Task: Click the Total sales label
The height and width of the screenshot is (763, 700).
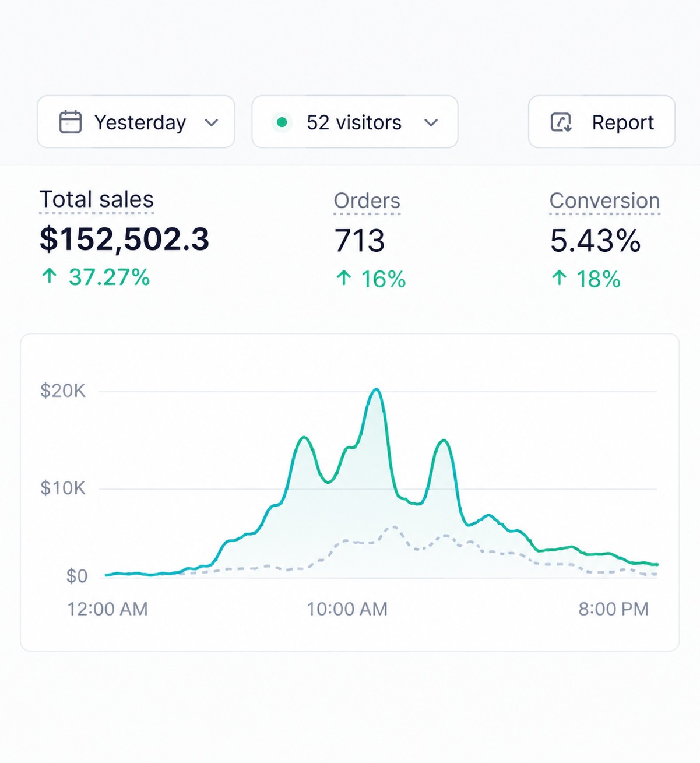Action: (x=97, y=199)
